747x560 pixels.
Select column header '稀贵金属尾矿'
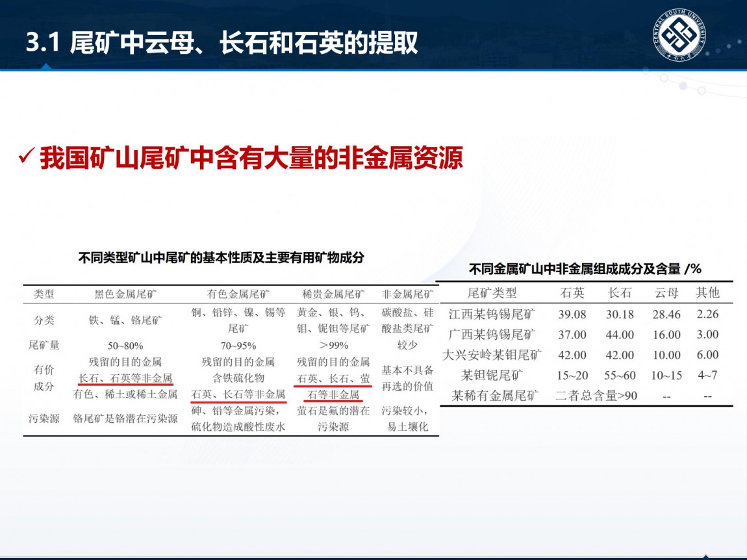(333, 294)
